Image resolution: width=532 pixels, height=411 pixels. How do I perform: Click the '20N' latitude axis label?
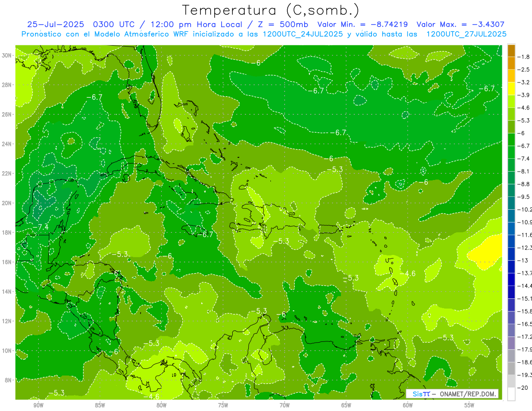coord(7,203)
